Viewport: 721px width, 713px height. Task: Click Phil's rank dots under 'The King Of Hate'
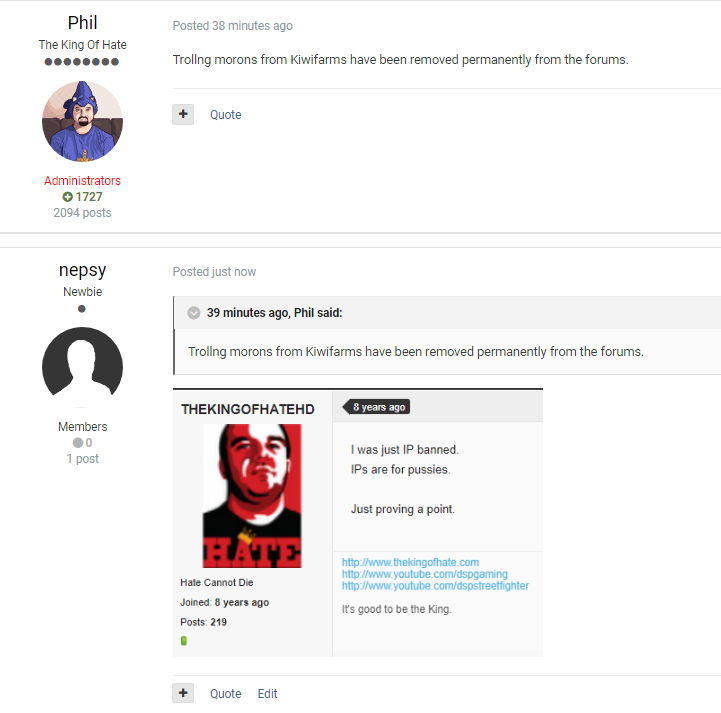82,62
